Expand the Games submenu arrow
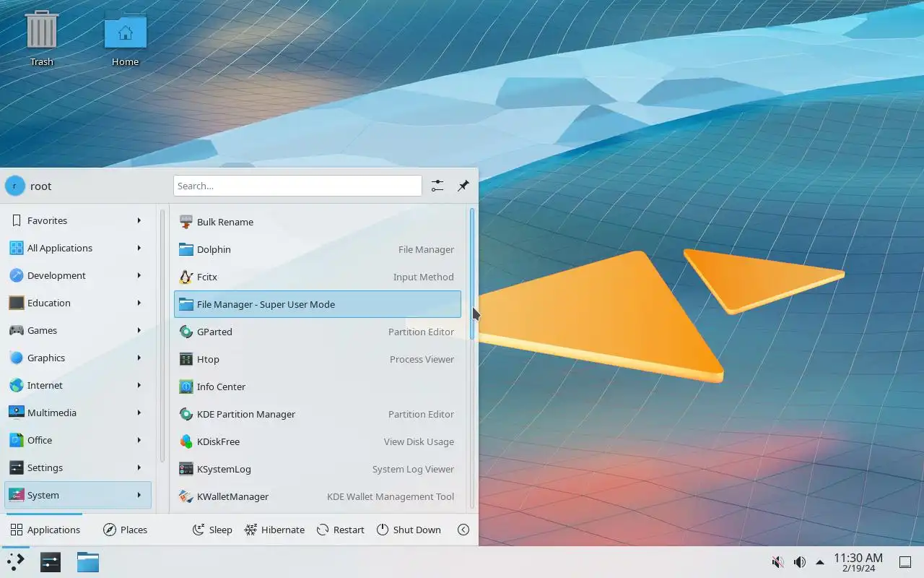This screenshot has height=578, width=924. point(139,330)
